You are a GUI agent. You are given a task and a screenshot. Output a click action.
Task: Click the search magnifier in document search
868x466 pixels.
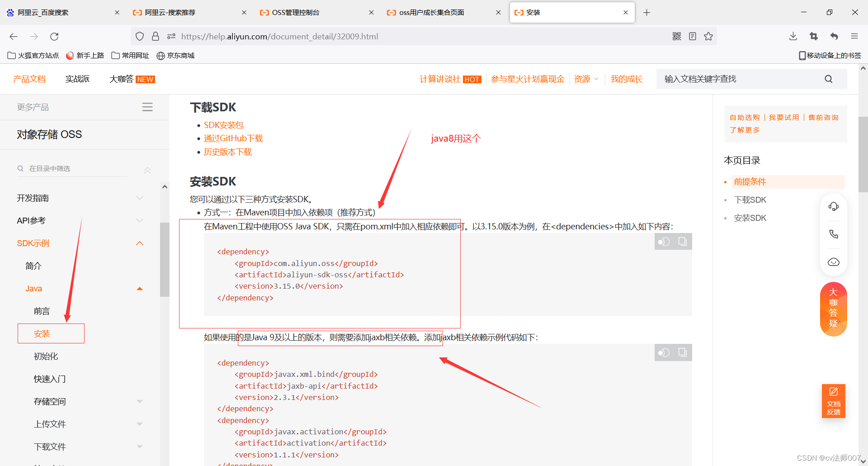[828, 79]
